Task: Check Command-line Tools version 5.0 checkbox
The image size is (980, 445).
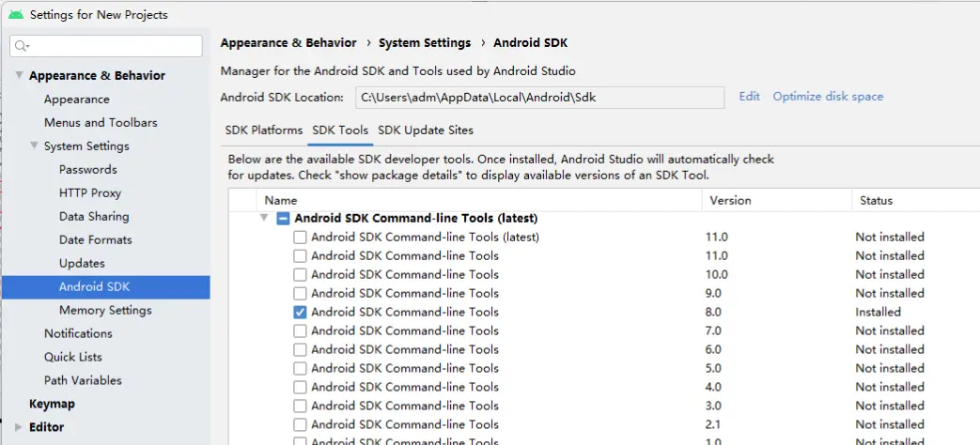Action: [x=300, y=368]
